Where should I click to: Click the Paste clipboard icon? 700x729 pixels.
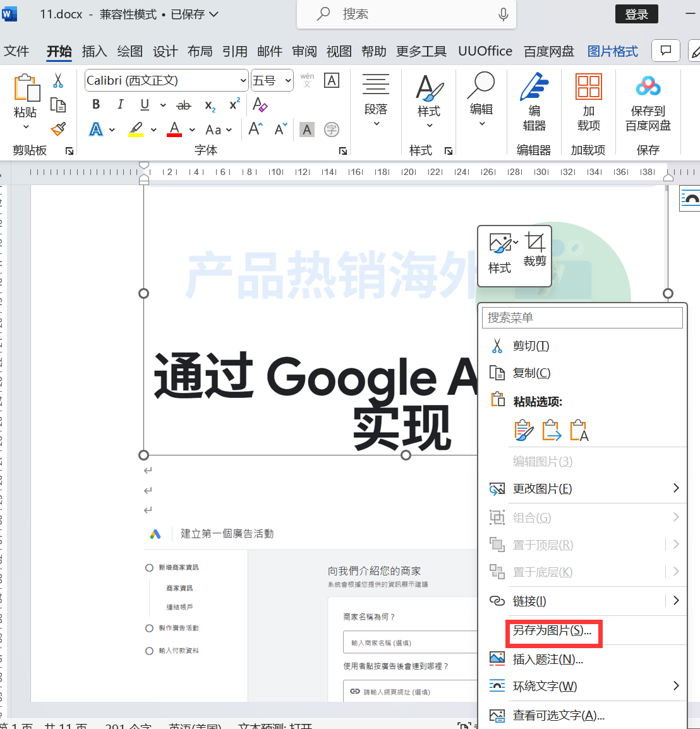pos(27,88)
